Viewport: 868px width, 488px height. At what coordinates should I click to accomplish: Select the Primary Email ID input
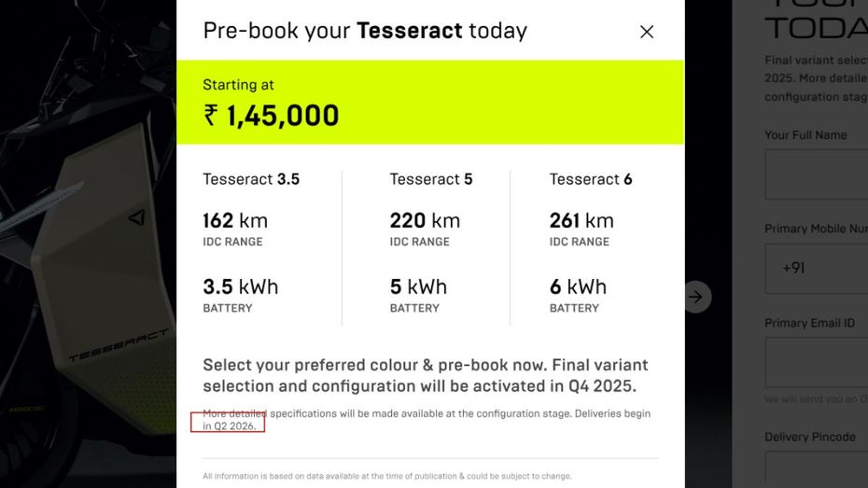817,362
